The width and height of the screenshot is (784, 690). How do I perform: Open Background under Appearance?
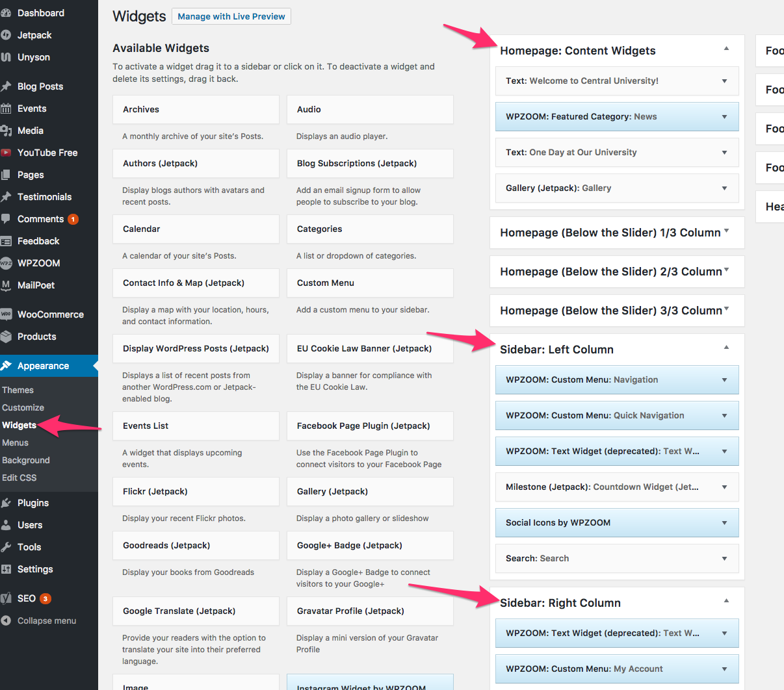(25, 460)
